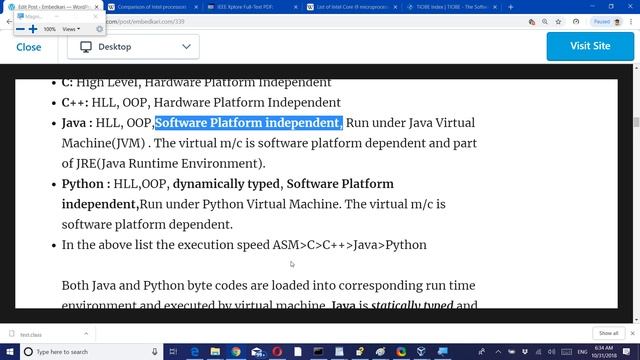This screenshot has width=640, height=360.
Task: Open the command prompt taskbar icon
Action: [318, 351]
